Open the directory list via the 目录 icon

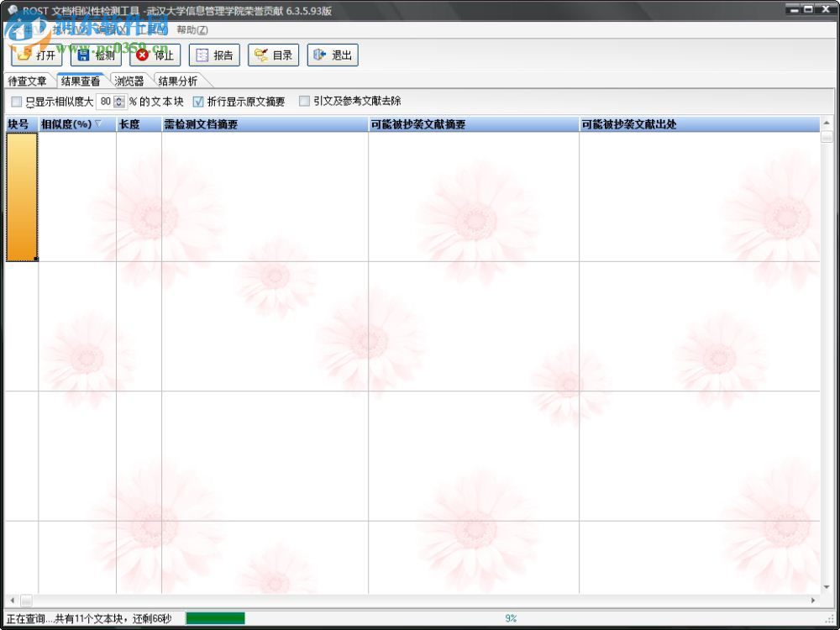coord(273,55)
